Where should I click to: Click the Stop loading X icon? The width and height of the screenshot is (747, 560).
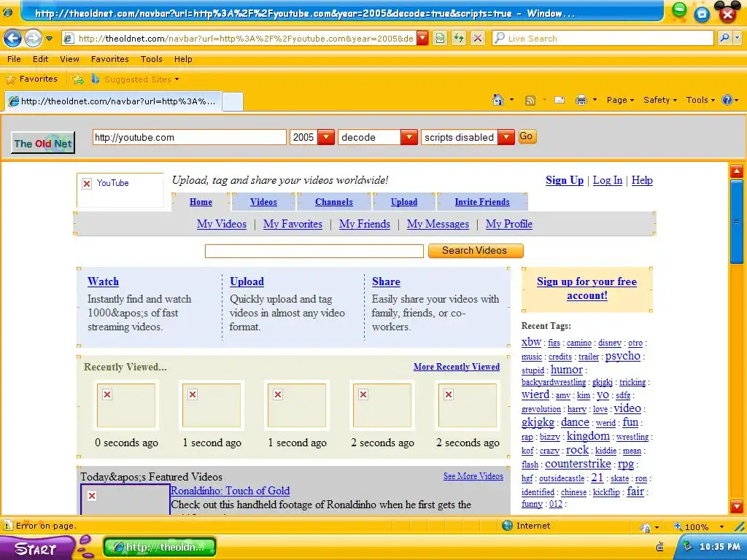pyautogui.click(x=478, y=39)
